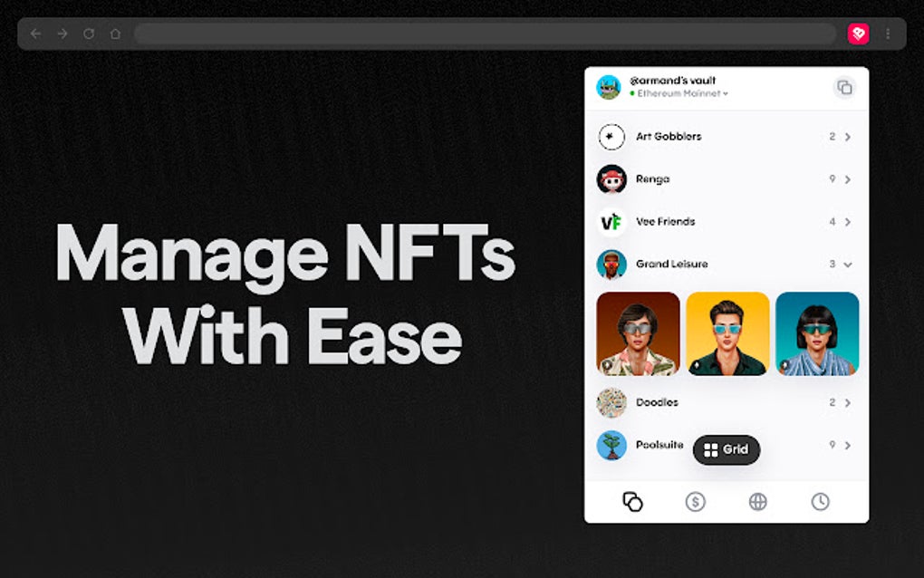This screenshot has height=578, width=924.
Task: Select the Vee Friends VF logo
Action: click(611, 221)
